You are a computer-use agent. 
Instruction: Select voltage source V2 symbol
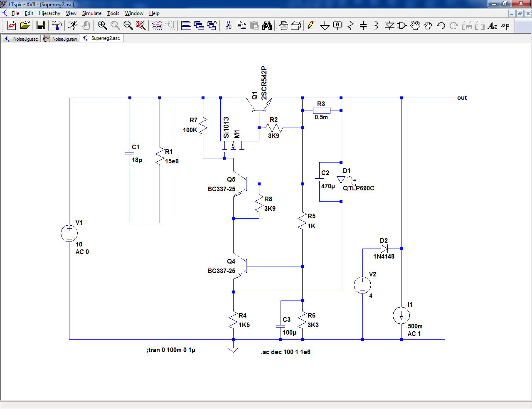coord(362,285)
